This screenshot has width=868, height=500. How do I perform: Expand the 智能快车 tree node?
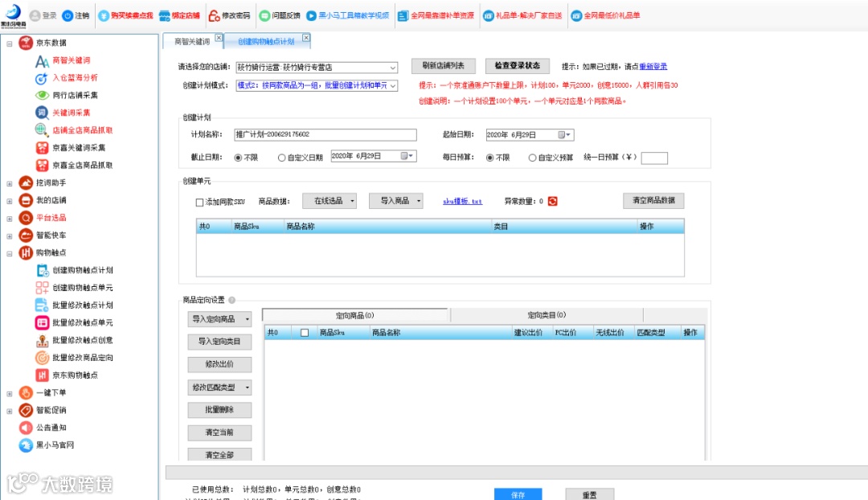pos(10,236)
